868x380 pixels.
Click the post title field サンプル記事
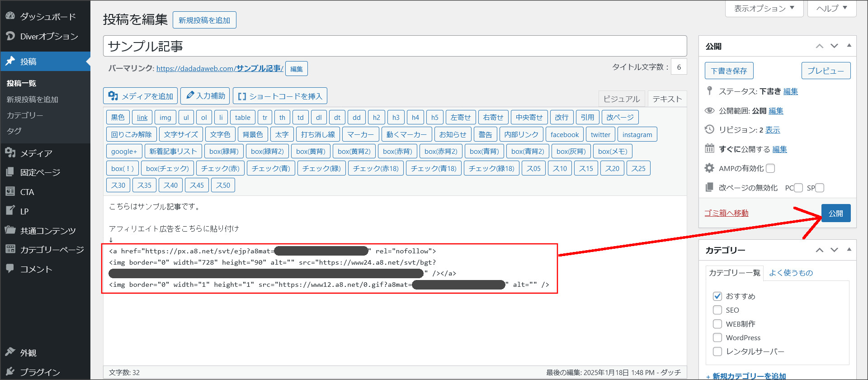[x=395, y=46]
